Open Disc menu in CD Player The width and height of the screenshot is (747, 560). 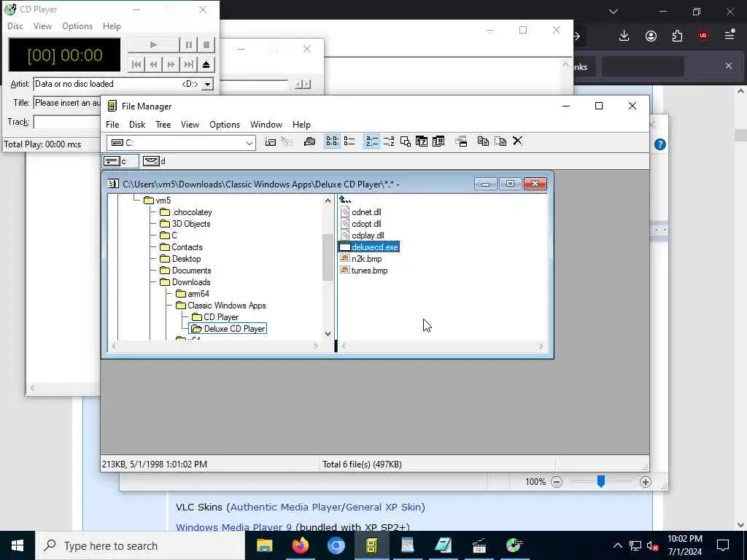15,26
